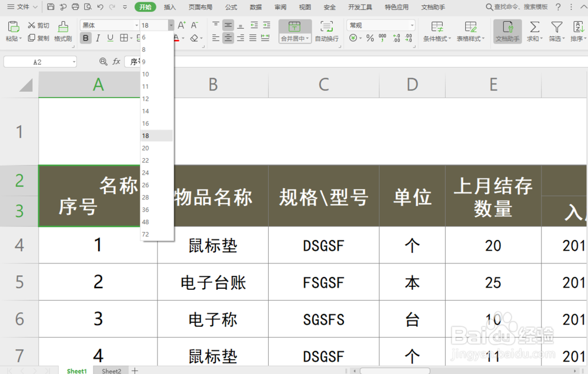Select the format painter (格式刷) tool

[62, 32]
